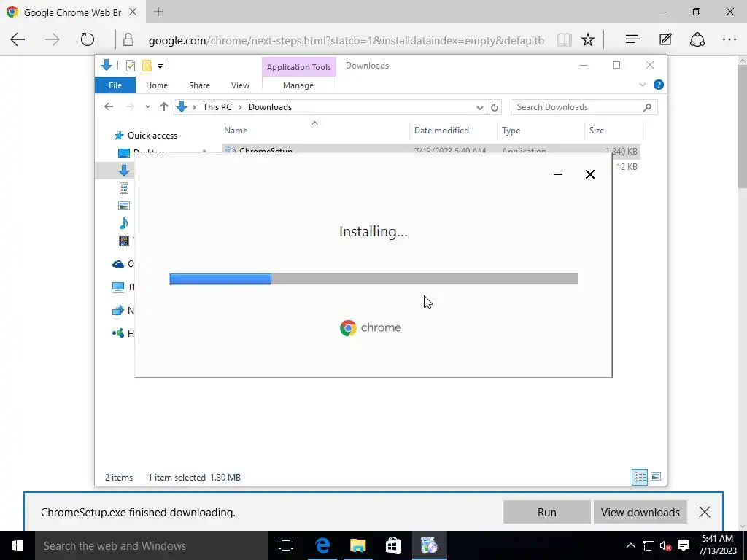Toggle Edge reading view book icon
The height and width of the screenshot is (560, 747).
pyautogui.click(x=565, y=40)
